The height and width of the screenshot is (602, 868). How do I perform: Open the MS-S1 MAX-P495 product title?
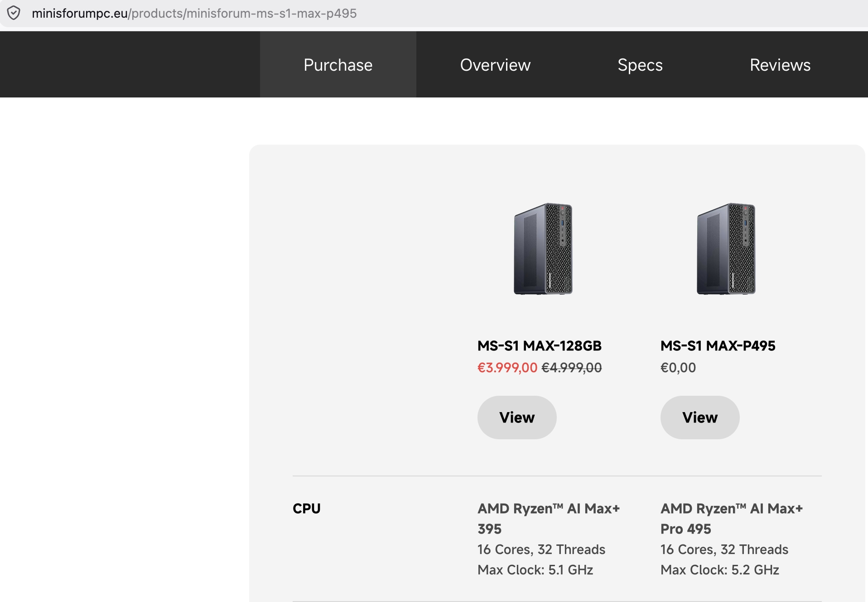coord(718,346)
